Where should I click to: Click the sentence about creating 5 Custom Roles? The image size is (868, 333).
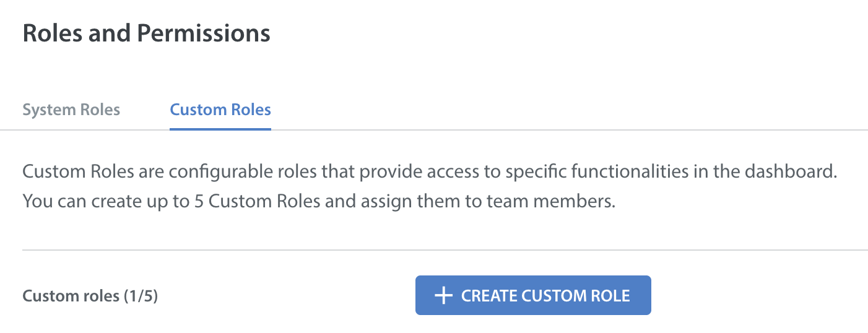pyautogui.click(x=319, y=202)
